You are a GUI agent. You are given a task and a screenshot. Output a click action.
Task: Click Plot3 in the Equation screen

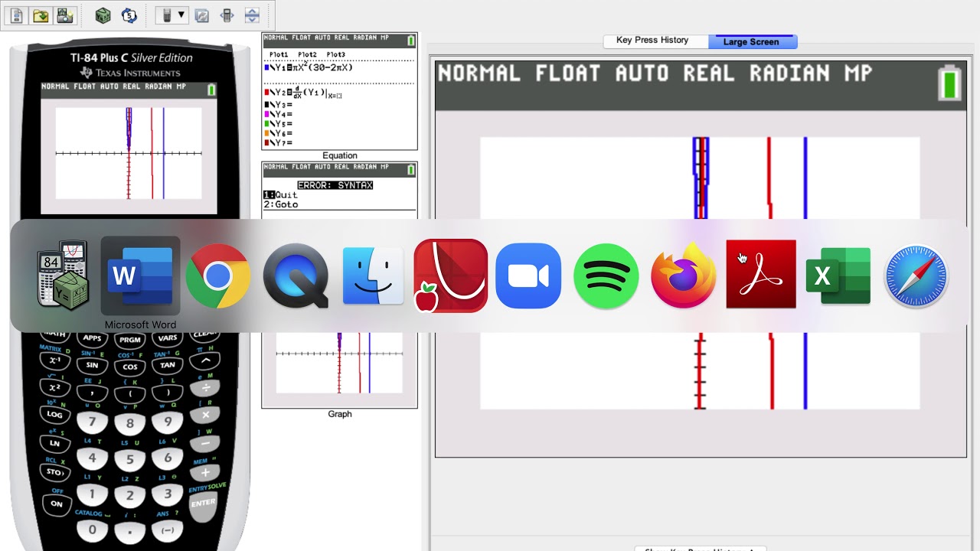click(x=335, y=55)
